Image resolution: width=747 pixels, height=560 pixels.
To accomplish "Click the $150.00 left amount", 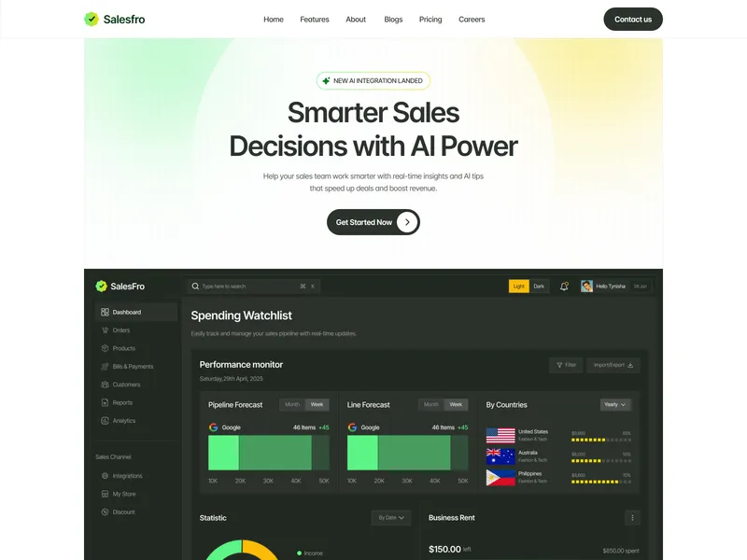I will (450, 549).
